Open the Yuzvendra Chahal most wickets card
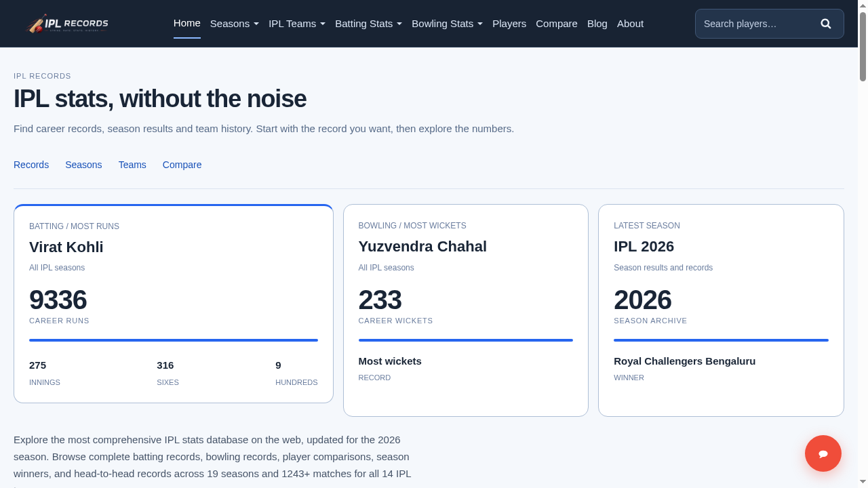The image size is (868, 488). click(x=466, y=310)
